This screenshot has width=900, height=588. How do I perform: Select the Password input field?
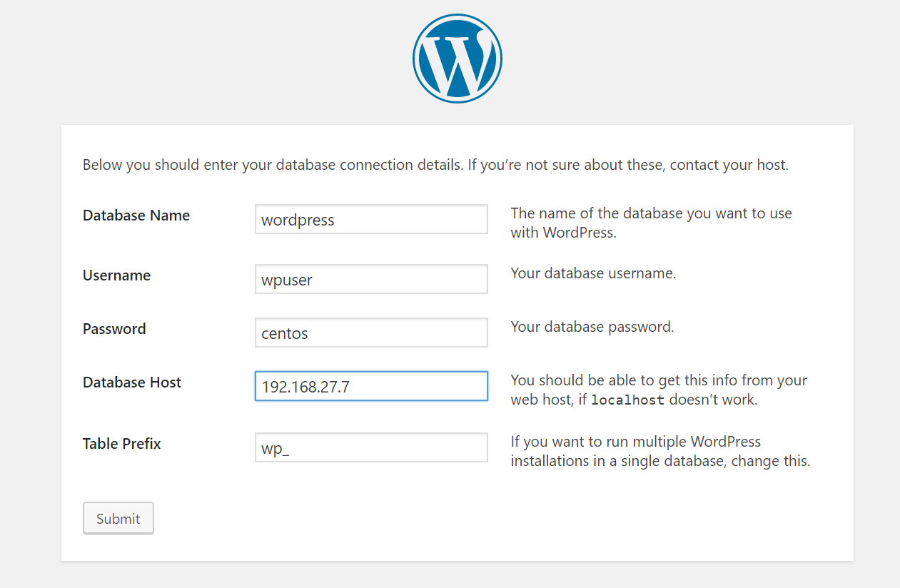371,333
